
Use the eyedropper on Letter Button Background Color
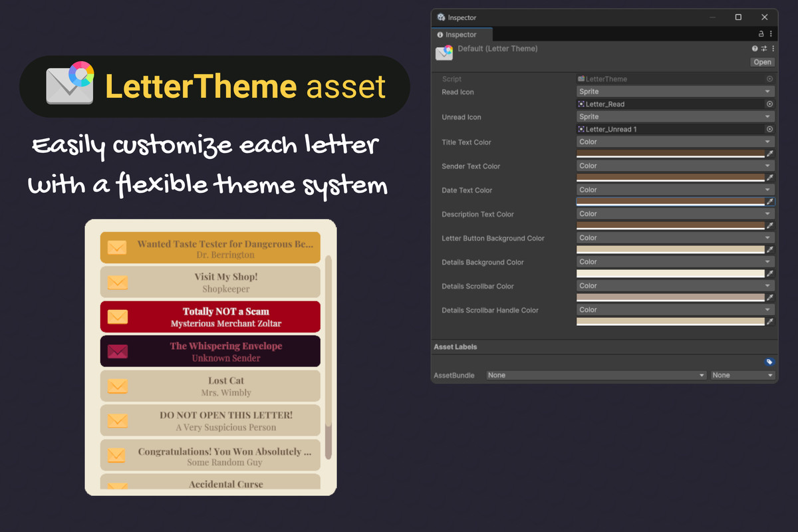point(768,249)
